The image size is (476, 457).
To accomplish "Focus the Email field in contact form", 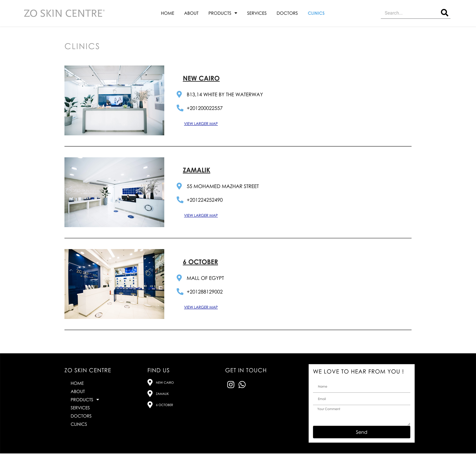I will [x=362, y=399].
